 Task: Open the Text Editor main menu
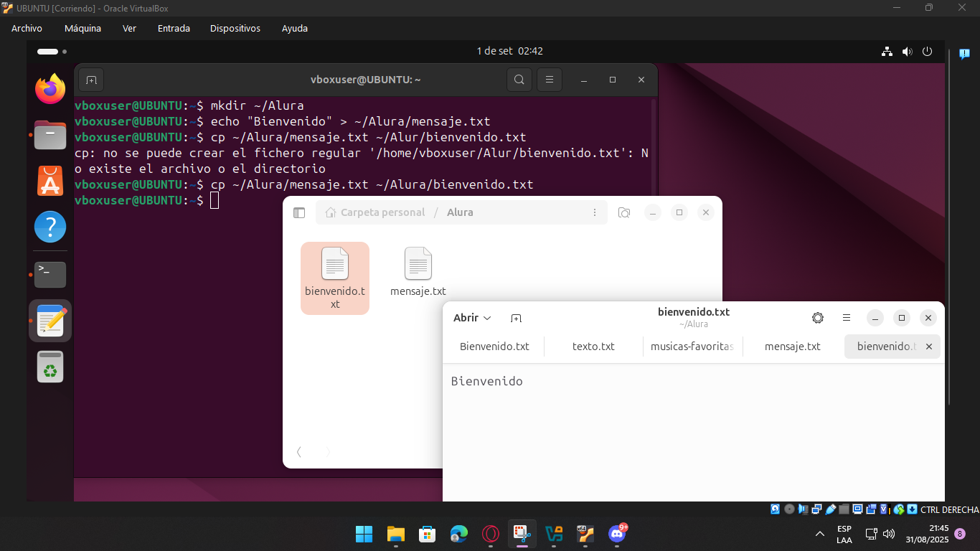(x=847, y=318)
